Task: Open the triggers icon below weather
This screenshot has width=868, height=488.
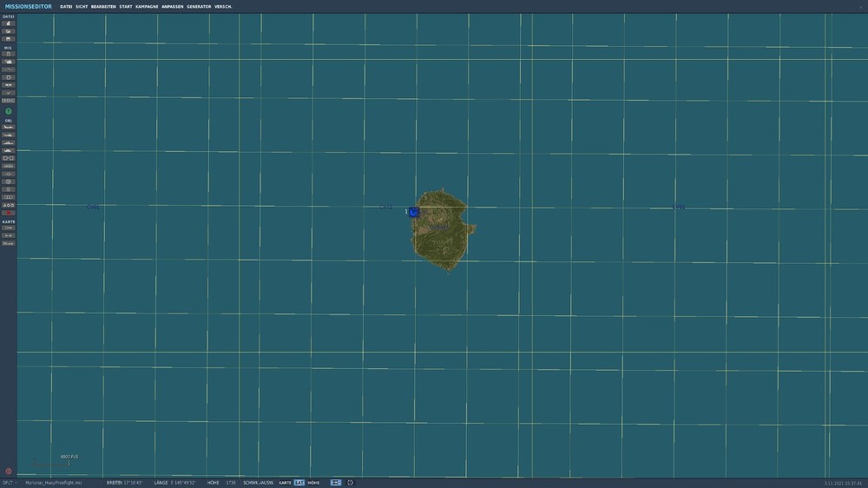Action: pyautogui.click(x=9, y=69)
